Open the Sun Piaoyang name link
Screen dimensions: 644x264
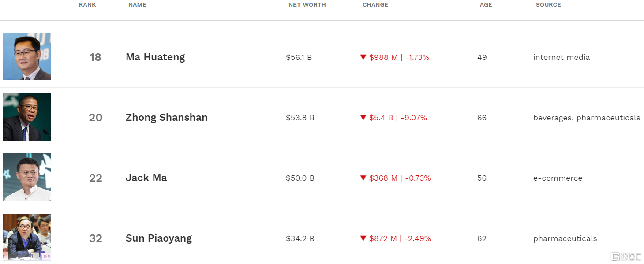tap(159, 238)
